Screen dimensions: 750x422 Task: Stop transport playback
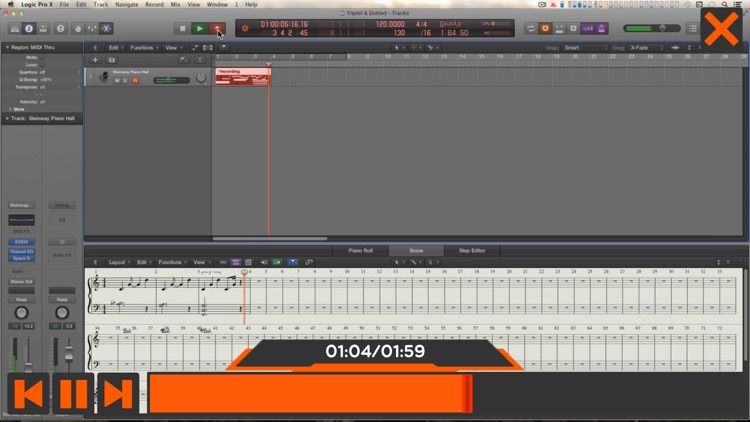pyautogui.click(x=182, y=29)
